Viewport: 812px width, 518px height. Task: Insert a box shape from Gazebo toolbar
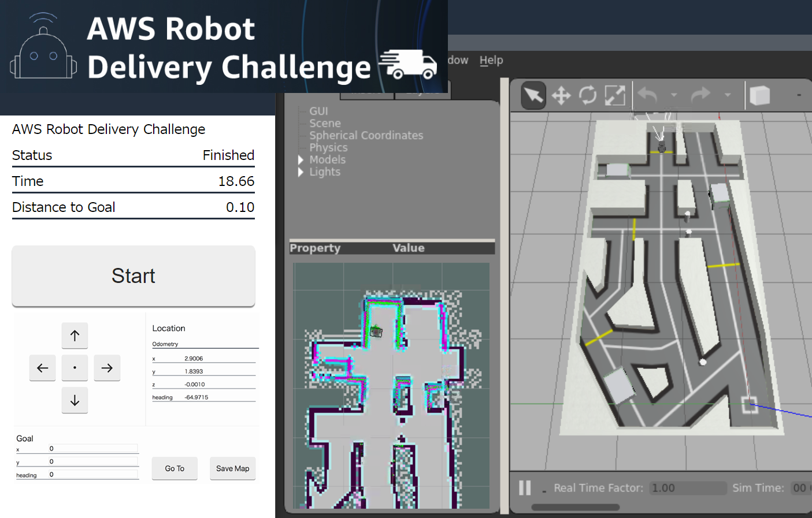(759, 95)
